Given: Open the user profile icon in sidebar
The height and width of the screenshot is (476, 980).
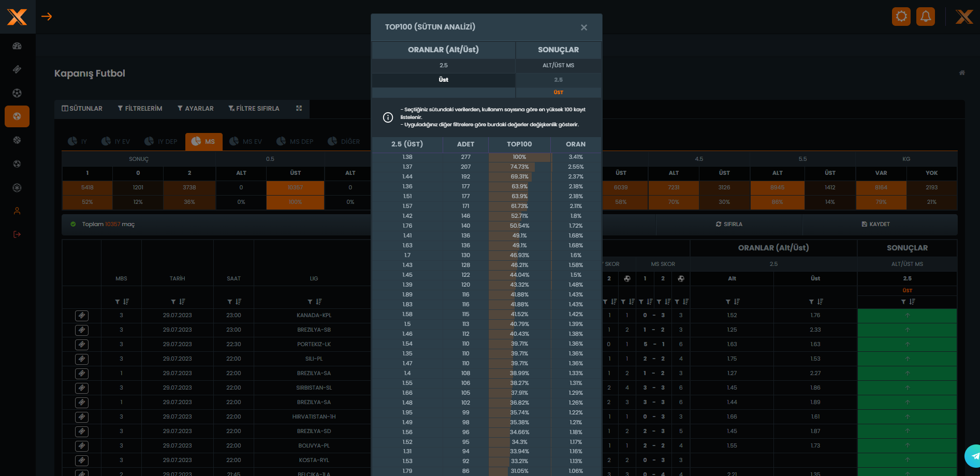Looking at the screenshot, I should [x=17, y=211].
